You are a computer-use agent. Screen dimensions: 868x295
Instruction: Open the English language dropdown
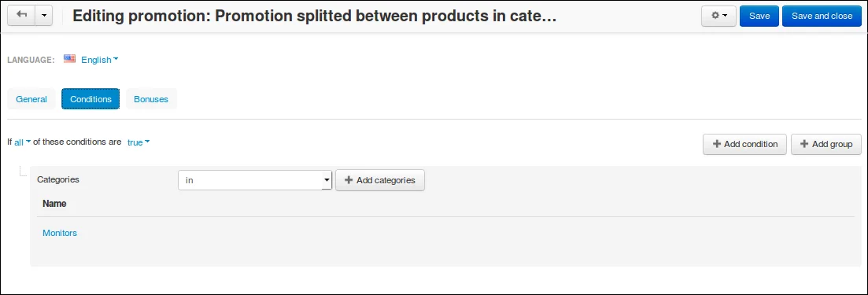[x=100, y=60]
